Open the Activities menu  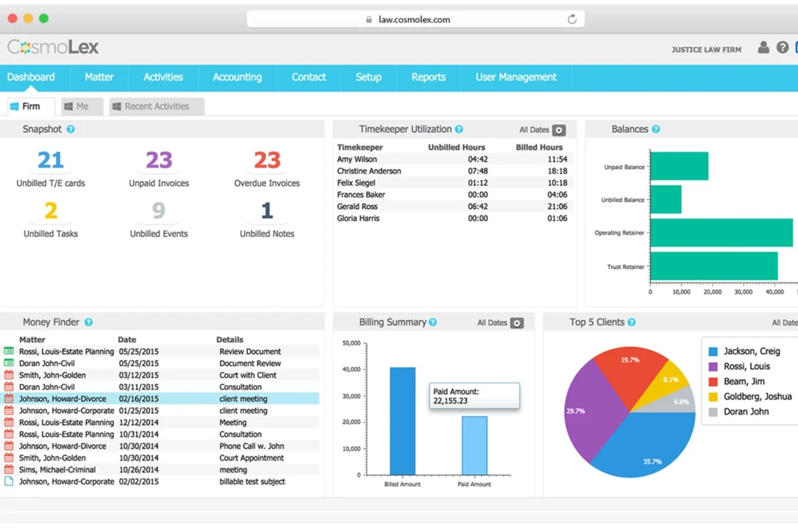pyautogui.click(x=163, y=77)
